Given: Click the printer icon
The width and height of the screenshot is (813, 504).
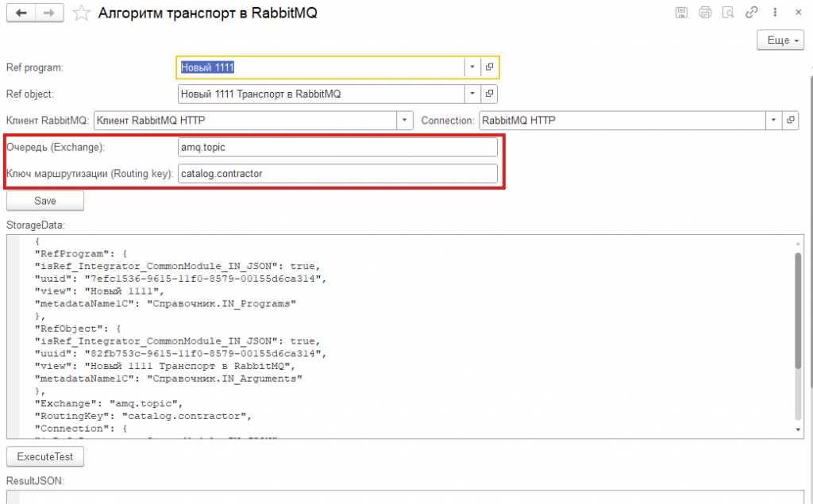Looking at the screenshot, I should coord(704,13).
